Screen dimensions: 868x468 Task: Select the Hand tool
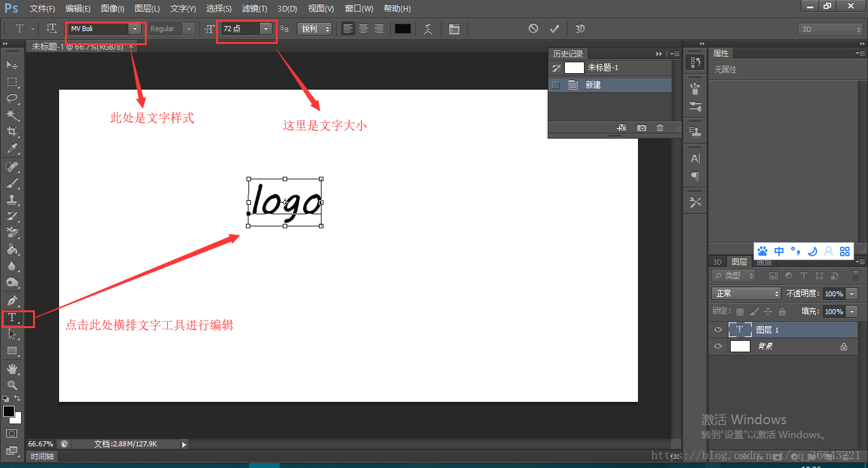pyautogui.click(x=12, y=368)
